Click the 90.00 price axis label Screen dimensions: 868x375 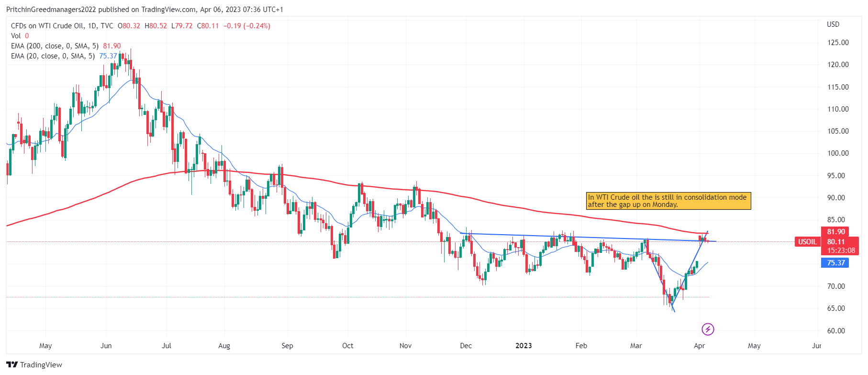(836, 198)
